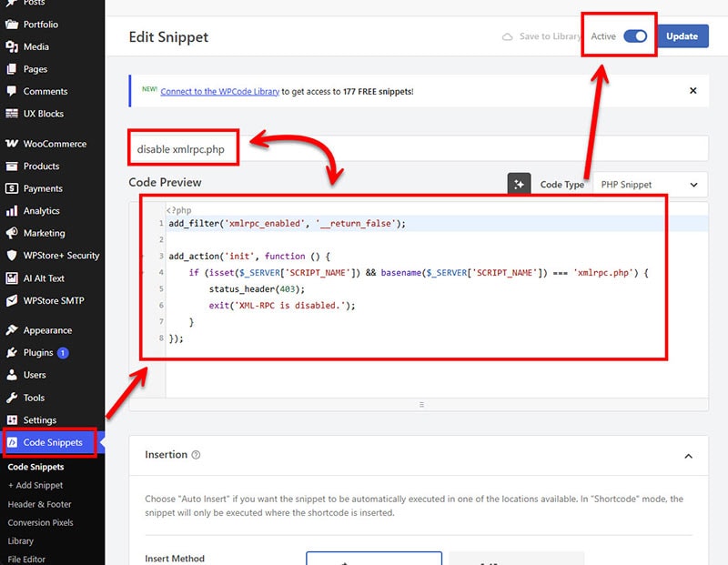Click the Tools wrench icon
Image resolution: width=728 pixels, height=565 pixels.
(x=12, y=398)
